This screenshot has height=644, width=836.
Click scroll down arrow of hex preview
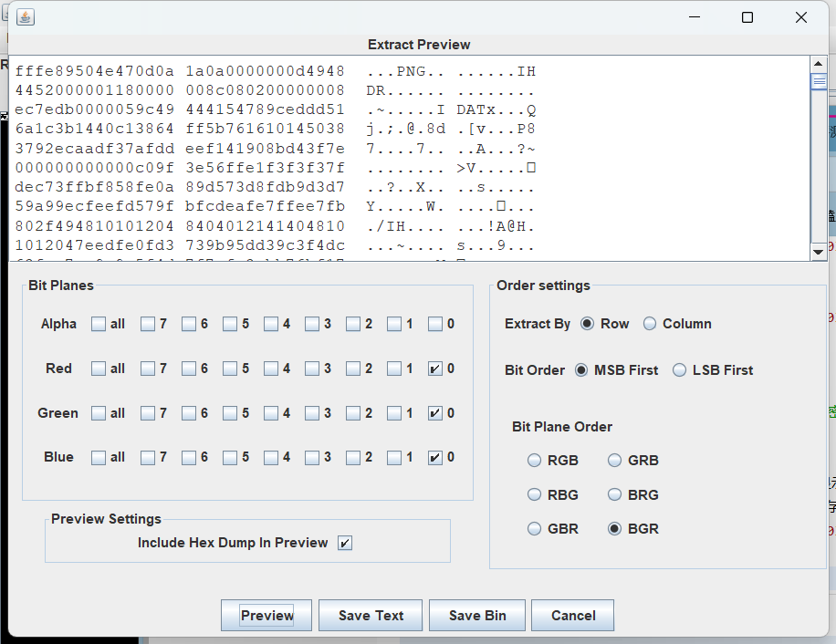click(x=819, y=252)
